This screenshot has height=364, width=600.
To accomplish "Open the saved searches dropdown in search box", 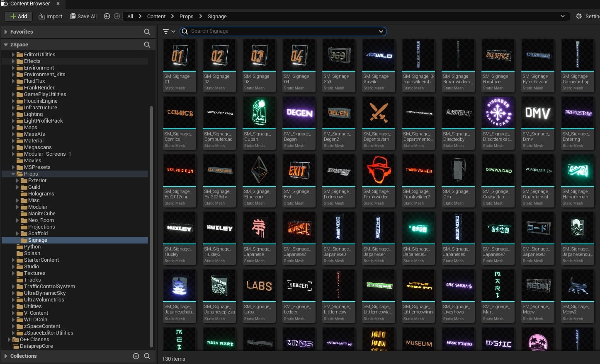I will point(381,31).
